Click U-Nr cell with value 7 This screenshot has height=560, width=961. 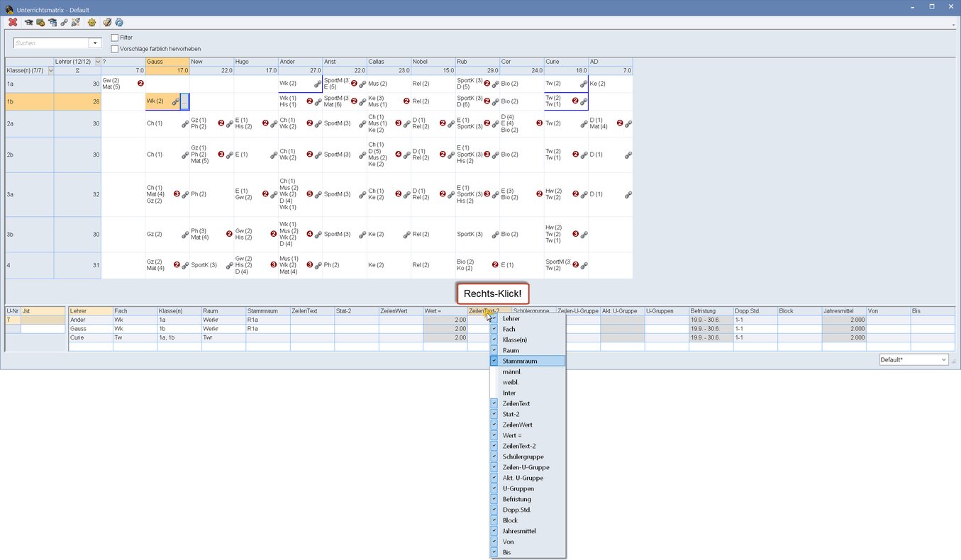click(x=13, y=320)
